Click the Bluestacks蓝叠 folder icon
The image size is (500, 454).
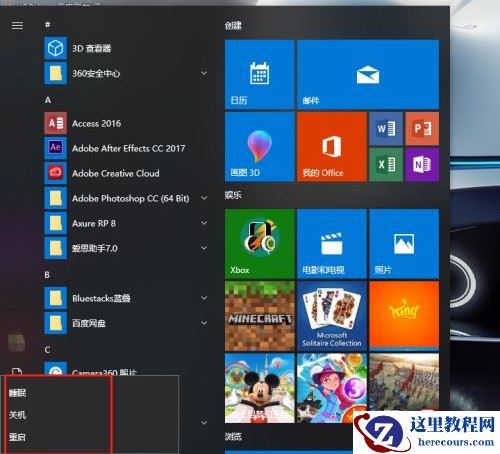(x=55, y=298)
